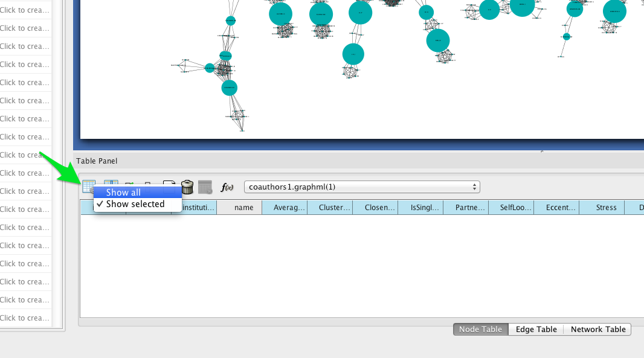Click the dropdown stepper arrows of the network selector

click(474, 187)
